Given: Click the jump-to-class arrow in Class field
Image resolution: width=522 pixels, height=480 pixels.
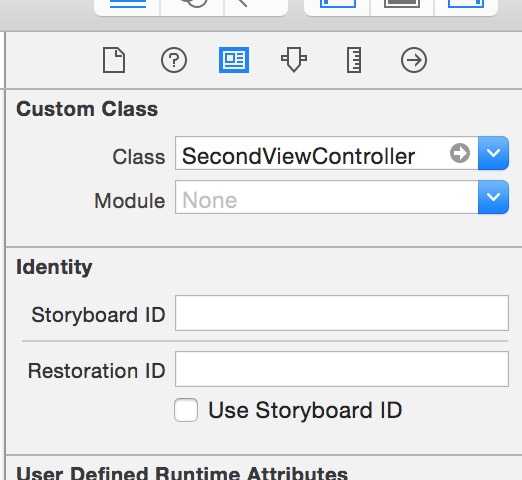Looking at the screenshot, I should click(x=460, y=153).
